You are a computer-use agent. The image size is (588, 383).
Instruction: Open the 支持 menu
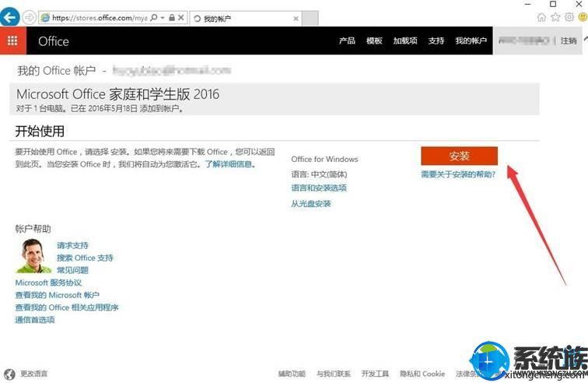click(436, 40)
